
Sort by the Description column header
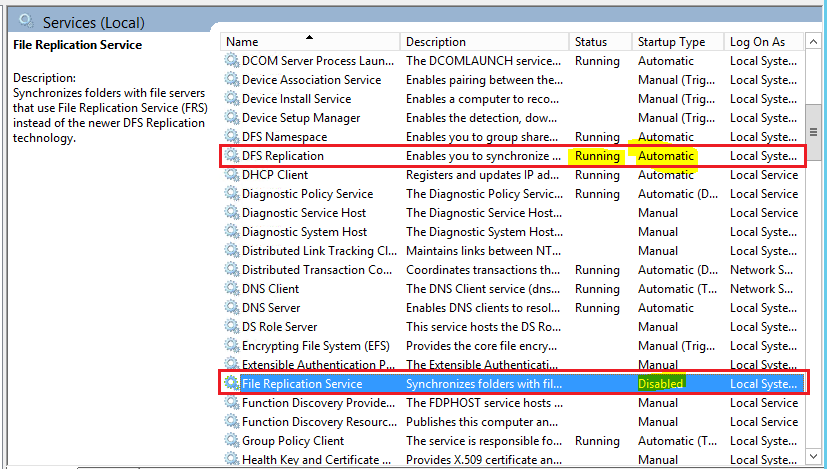coord(484,42)
